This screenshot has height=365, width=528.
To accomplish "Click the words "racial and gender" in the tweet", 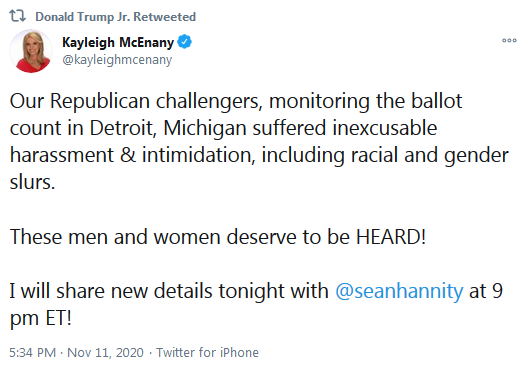I will click(x=430, y=156).
